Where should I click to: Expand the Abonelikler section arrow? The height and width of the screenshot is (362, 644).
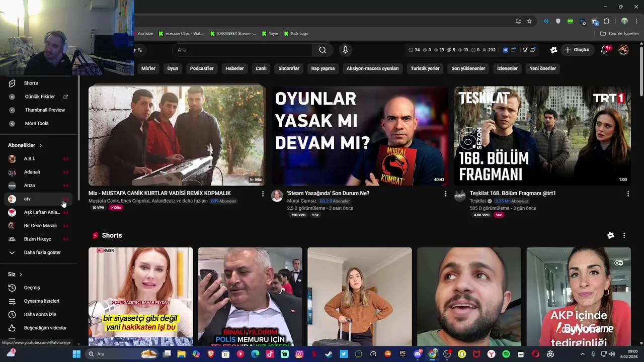pos(41,145)
